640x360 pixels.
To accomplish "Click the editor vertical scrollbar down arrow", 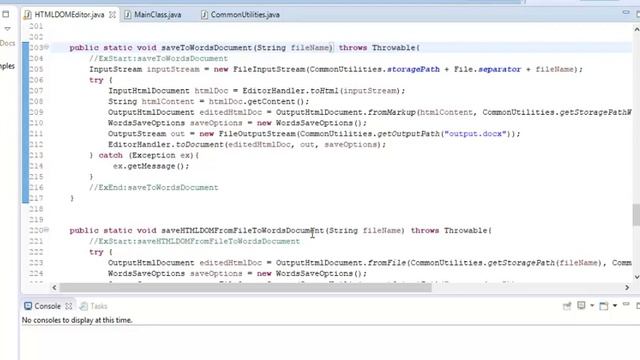I will (636, 277).
